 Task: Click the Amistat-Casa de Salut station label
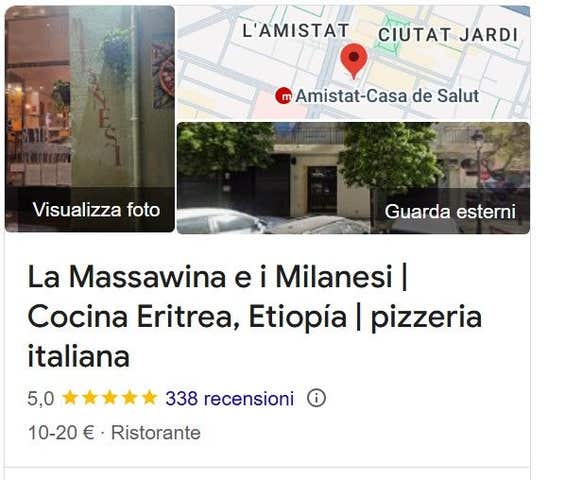(387, 96)
